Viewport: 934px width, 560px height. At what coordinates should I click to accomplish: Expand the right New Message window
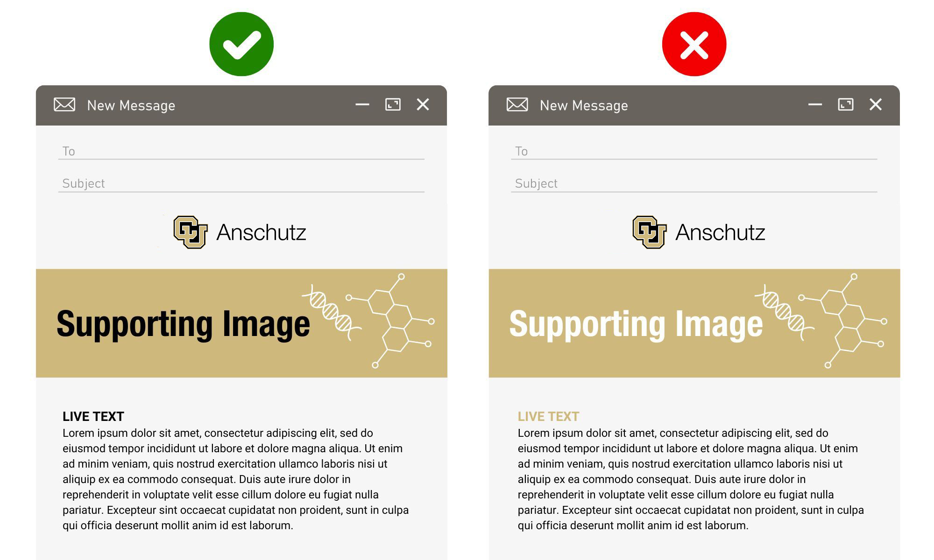click(x=846, y=105)
